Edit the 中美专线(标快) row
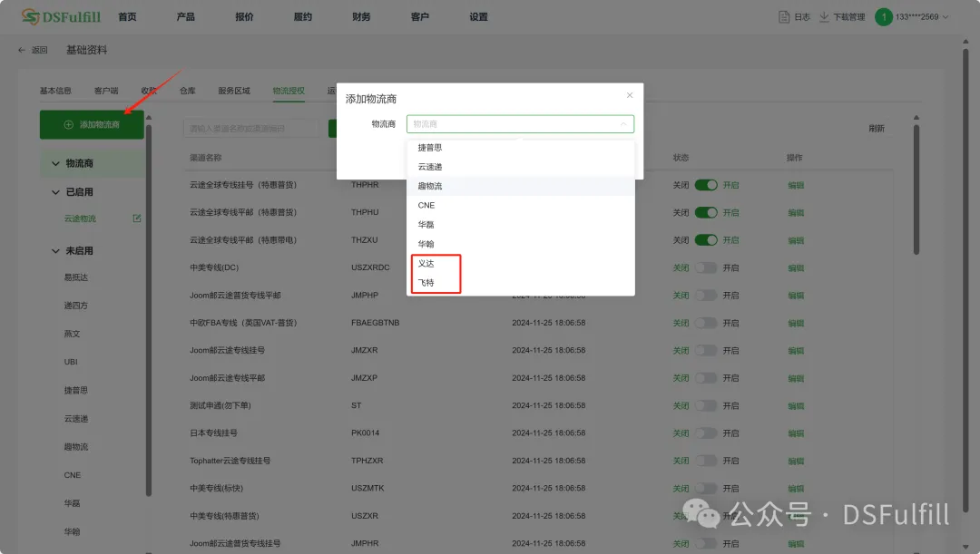The height and width of the screenshot is (554, 980). (796, 489)
